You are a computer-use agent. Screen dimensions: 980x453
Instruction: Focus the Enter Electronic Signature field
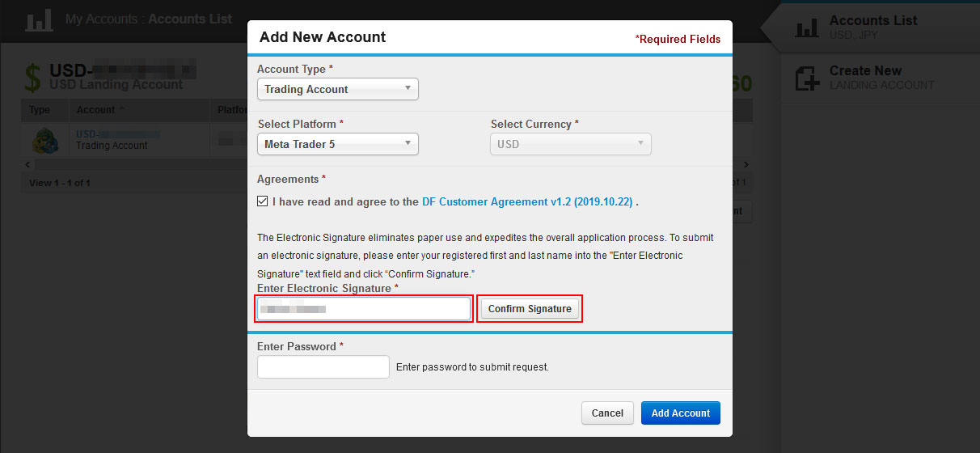(364, 309)
